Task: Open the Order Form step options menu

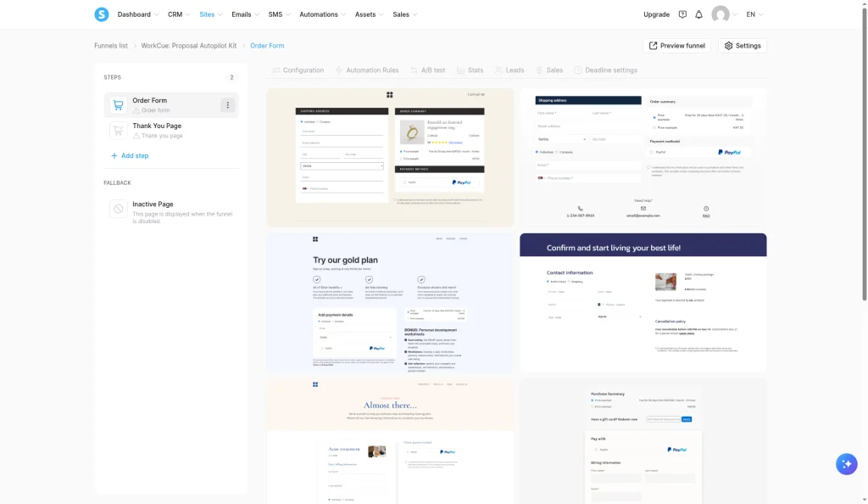Action: [227, 104]
